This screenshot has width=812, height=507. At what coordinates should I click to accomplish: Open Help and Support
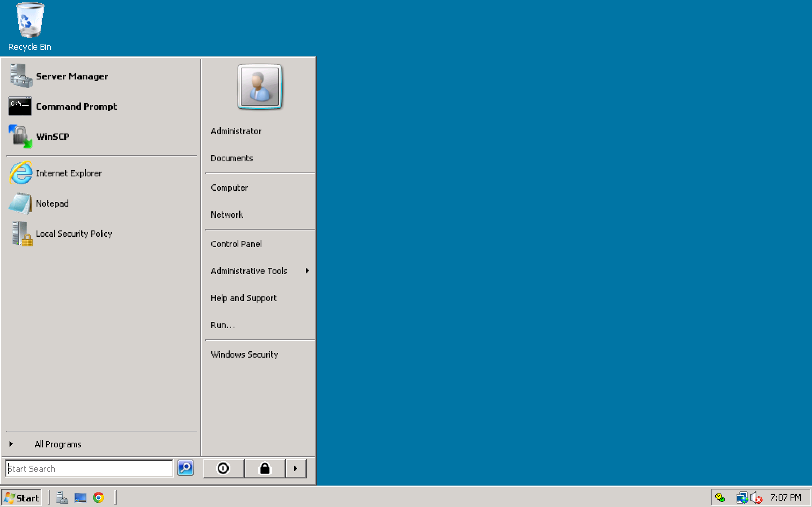(244, 298)
